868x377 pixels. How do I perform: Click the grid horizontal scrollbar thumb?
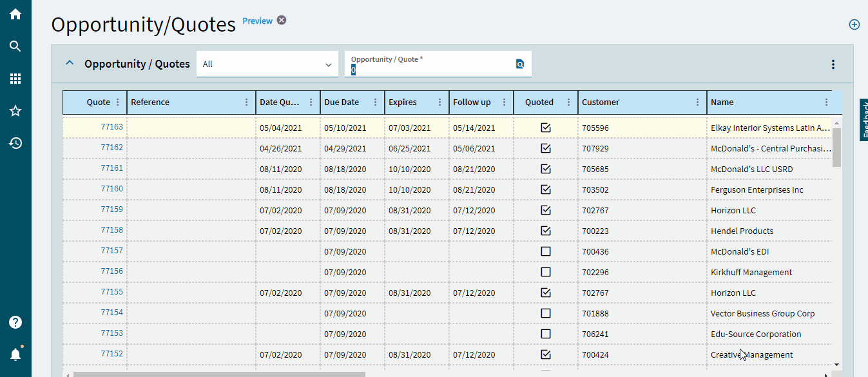click(219, 374)
